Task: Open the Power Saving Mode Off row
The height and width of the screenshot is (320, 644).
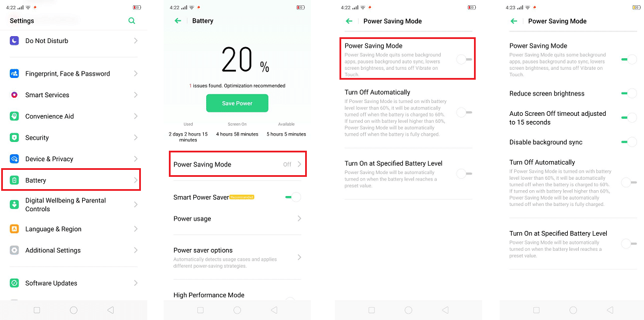Action: (x=237, y=165)
